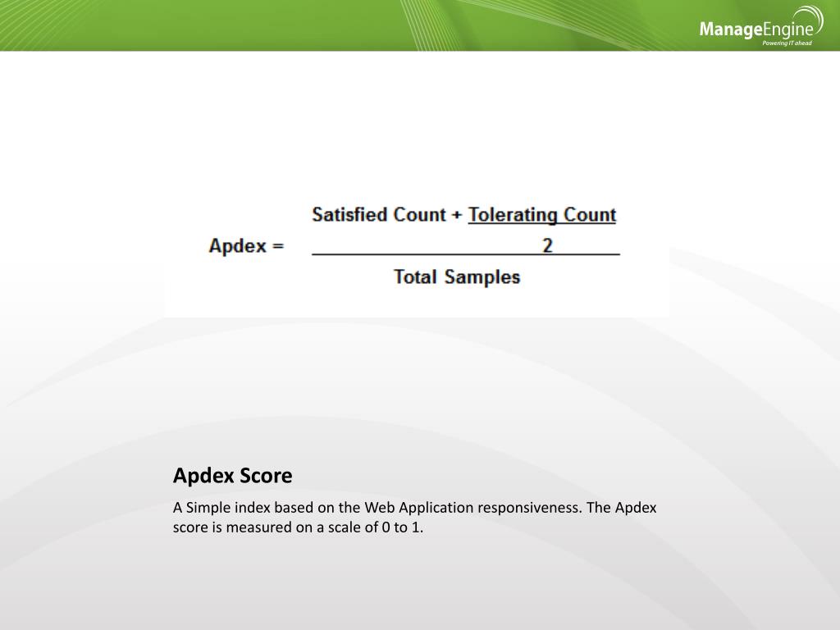Viewport: 840px width, 630px height.
Task: Select the 'Apdex Score' heading
Action: 232,476
